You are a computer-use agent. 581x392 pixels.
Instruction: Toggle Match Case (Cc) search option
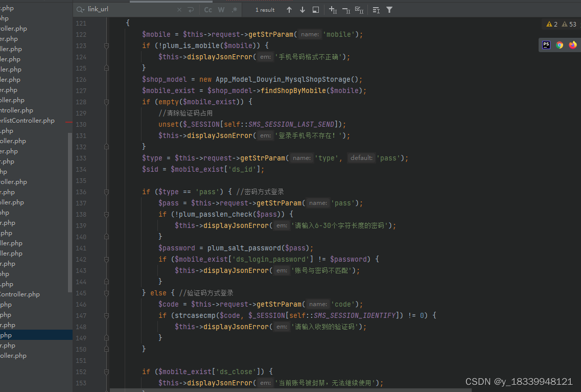tap(208, 10)
